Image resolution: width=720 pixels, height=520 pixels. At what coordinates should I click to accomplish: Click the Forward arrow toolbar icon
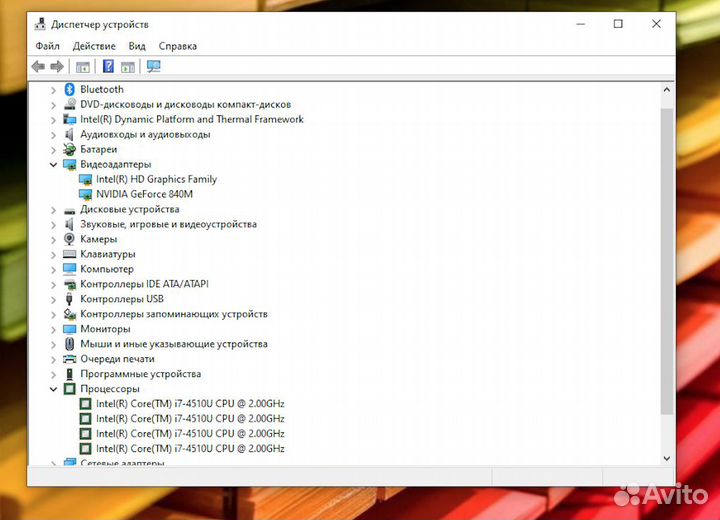(x=57, y=67)
